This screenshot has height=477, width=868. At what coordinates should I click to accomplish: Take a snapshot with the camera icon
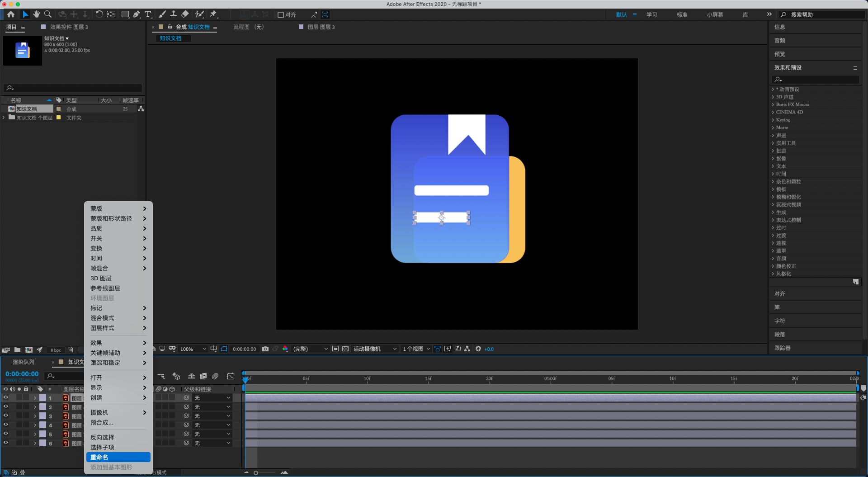pos(265,349)
